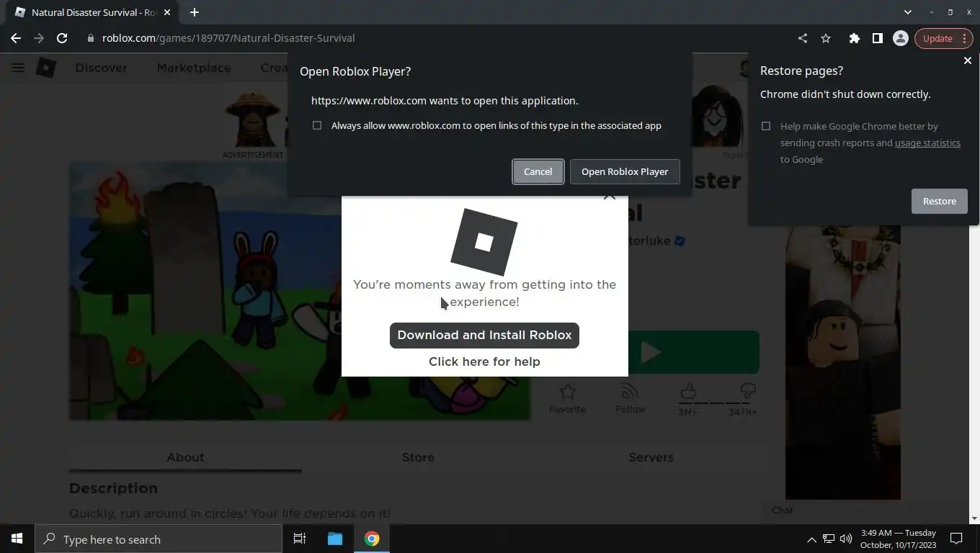Click Download and Install Roblox
The image size is (980, 553).
tap(484, 335)
